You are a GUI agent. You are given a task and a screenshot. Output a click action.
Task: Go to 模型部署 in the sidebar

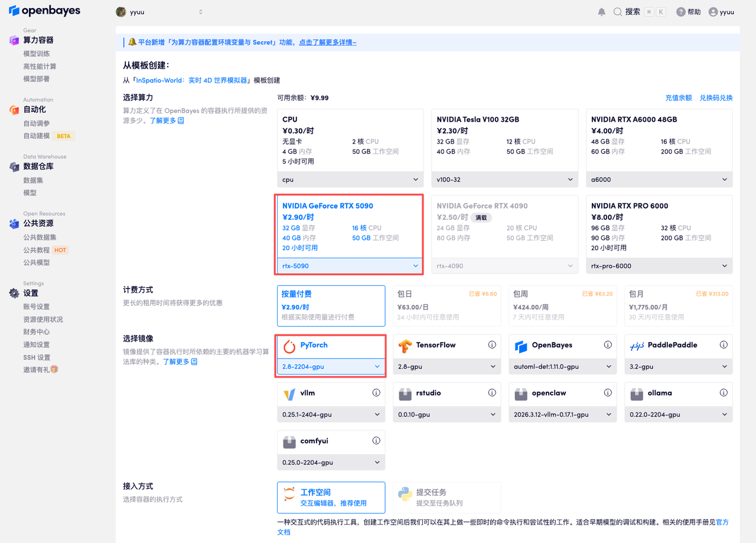point(37,79)
